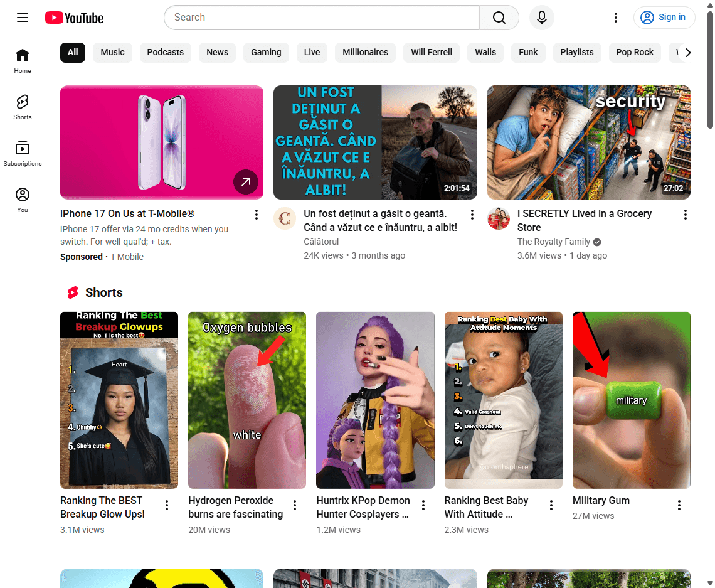Open Călătorul channel avatar
This screenshot has height=588, width=715.
[285, 218]
